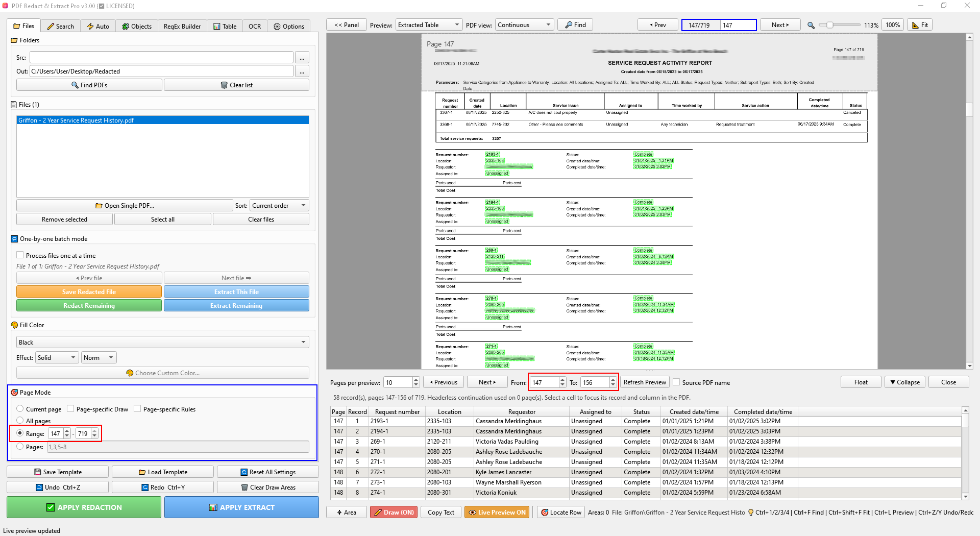Screen dimensions: 980x536
Task: Click Undo Ctrl+Z button
Action: click(x=58, y=488)
